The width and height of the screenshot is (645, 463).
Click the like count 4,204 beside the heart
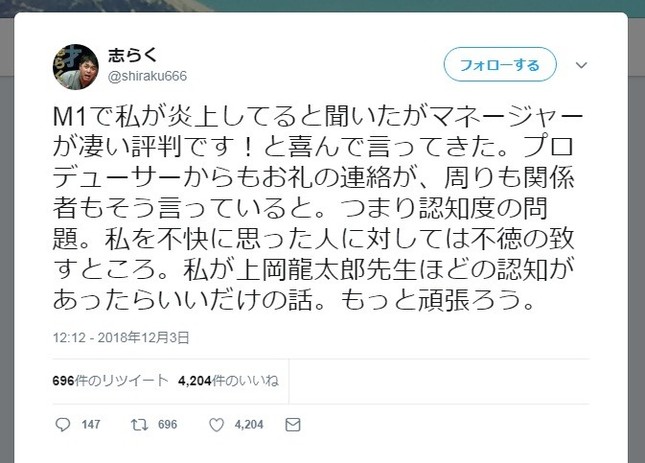pyautogui.click(x=248, y=424)
